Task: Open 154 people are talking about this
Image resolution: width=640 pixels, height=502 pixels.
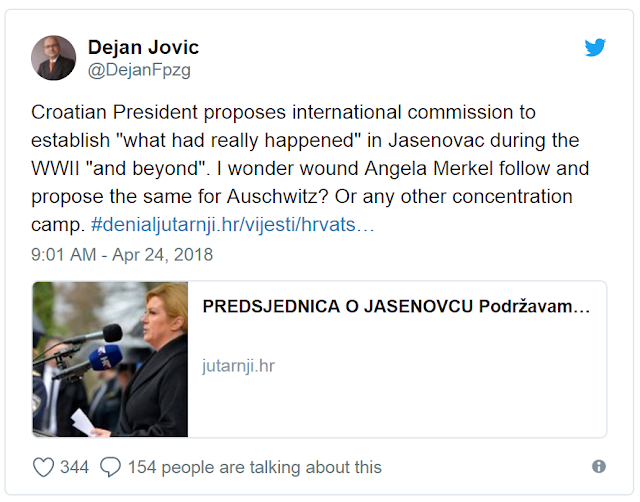Action: pyautogui.click(x=255, y=467)
